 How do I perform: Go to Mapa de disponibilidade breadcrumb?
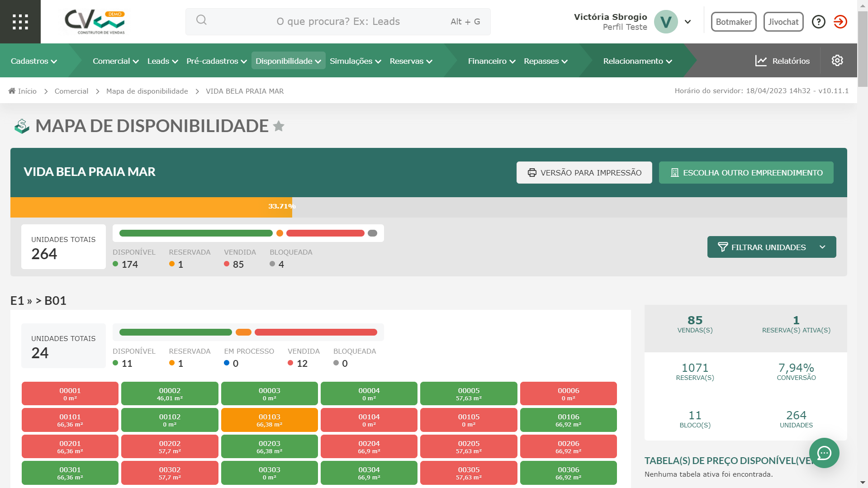(147, 91)
